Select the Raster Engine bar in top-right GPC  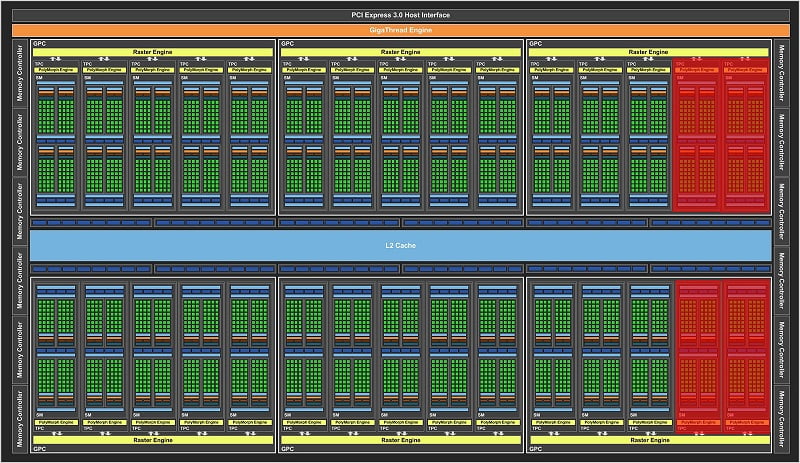pos(649,51)
